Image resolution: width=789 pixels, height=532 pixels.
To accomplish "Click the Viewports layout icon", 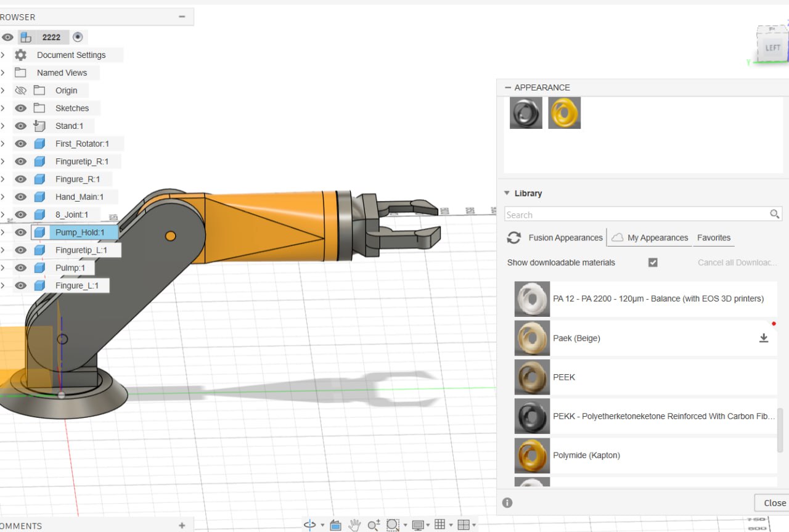I will pyautogui.click(x=464, y=525).
